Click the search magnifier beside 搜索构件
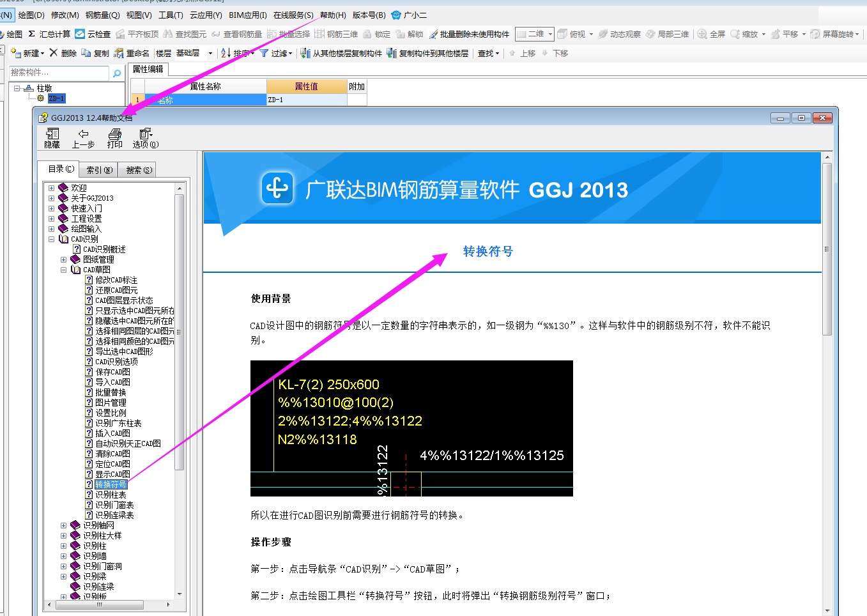The width and height of the screenshot is (867, 616). click(117, 73)
